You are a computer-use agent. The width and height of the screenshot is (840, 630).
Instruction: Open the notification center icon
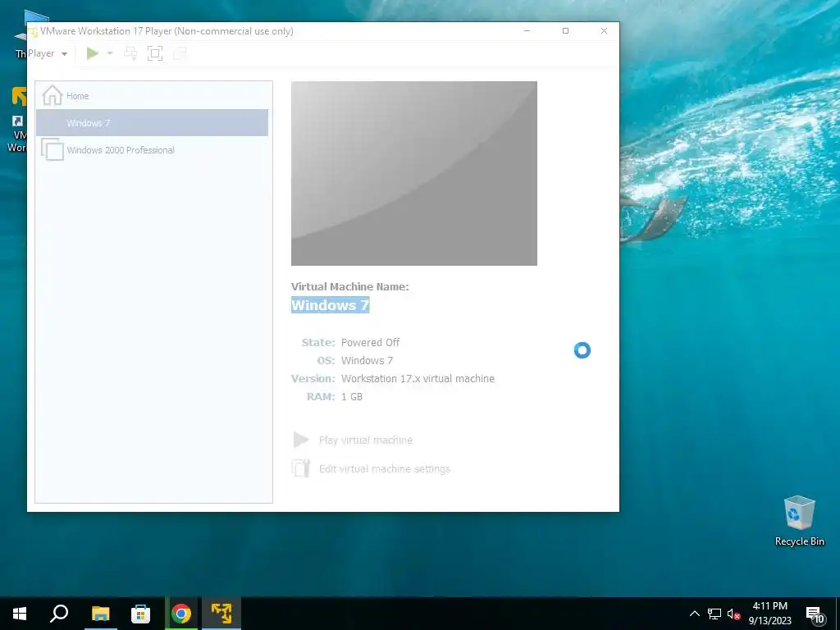coord(815,614)
